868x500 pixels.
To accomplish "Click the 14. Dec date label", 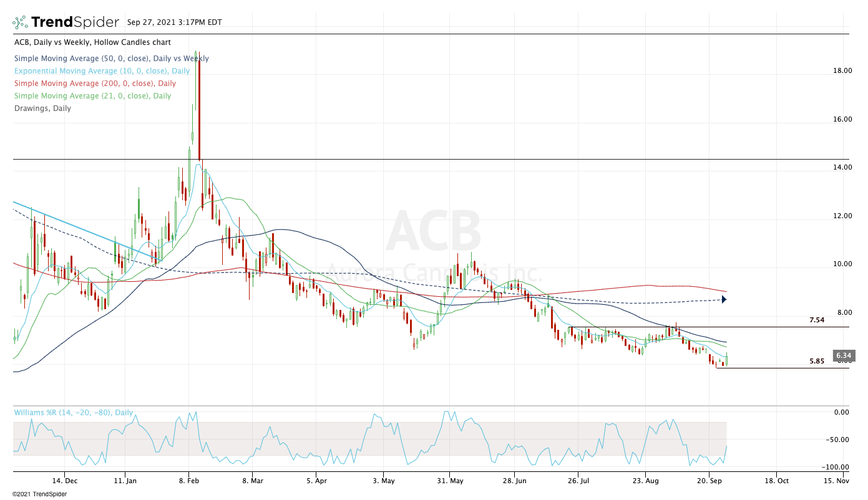I will point(65,481).
